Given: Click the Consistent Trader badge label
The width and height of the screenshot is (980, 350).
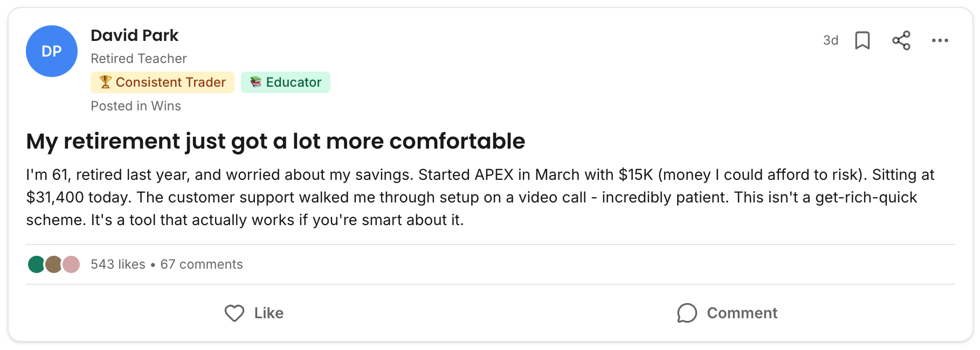Looking at the screenshot, I should (170, 82).
